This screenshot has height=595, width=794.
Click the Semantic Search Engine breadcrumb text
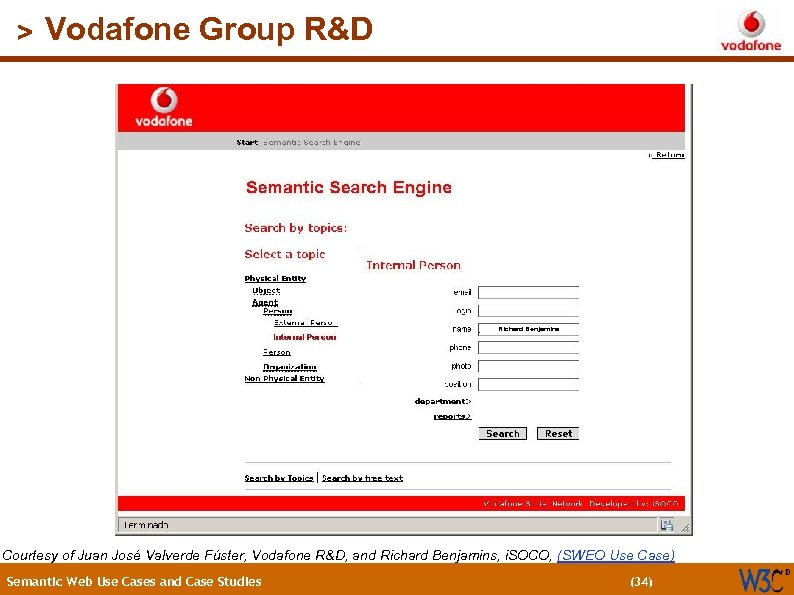pos(312,142)
